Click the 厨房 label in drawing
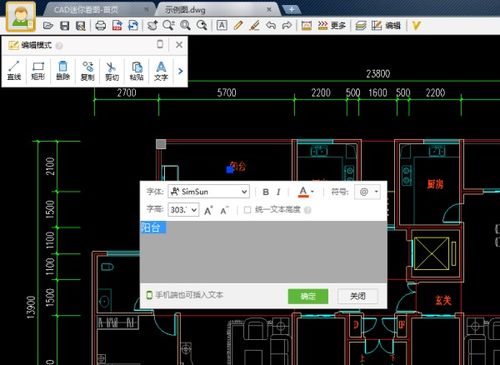 tap(435, 184)
